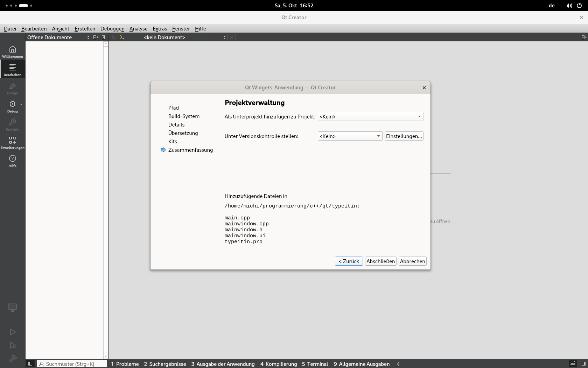Viewport: 588px width, 368px height.
Task: Open the Projekte mode
Action: click(x=13, y=124)
